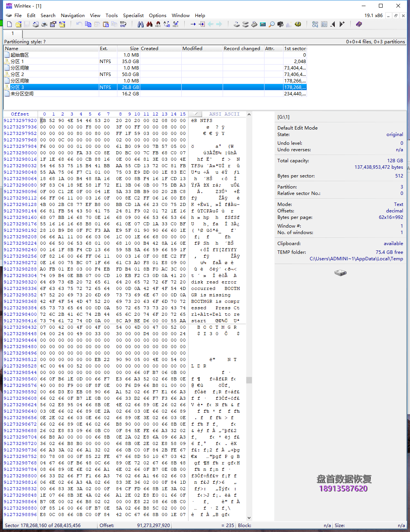Click the Open Folder toolbar icon

[62, 24]
